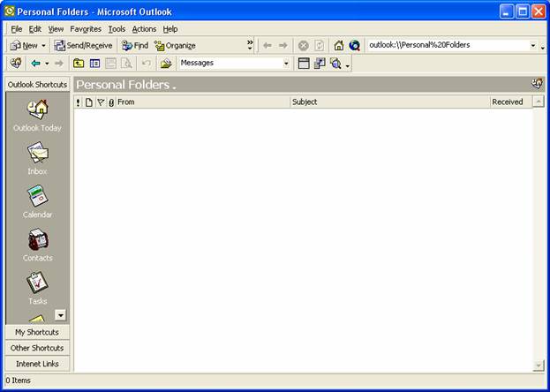Click the 0 Items status bar text
Screen dimensions: 550x392
coord(19,381)
